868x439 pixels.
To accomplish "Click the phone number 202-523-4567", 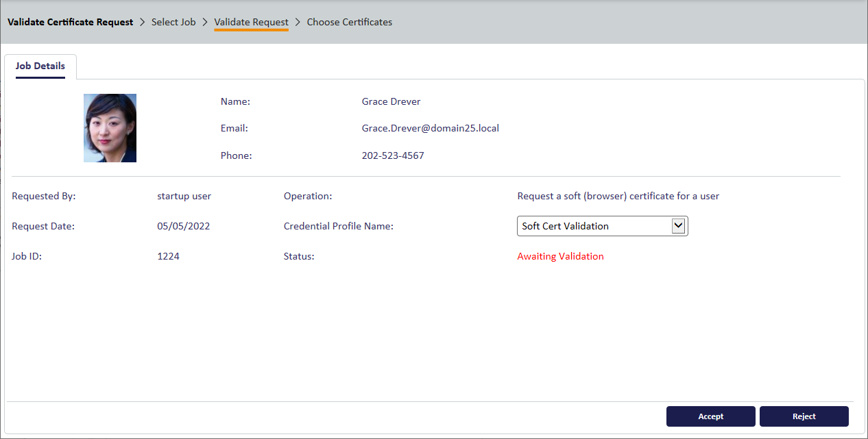I will 393,155.
